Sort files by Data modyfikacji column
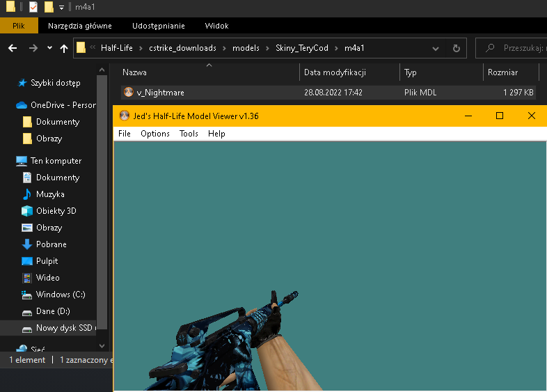Screen dimensions: 547x392 [335, 72]
